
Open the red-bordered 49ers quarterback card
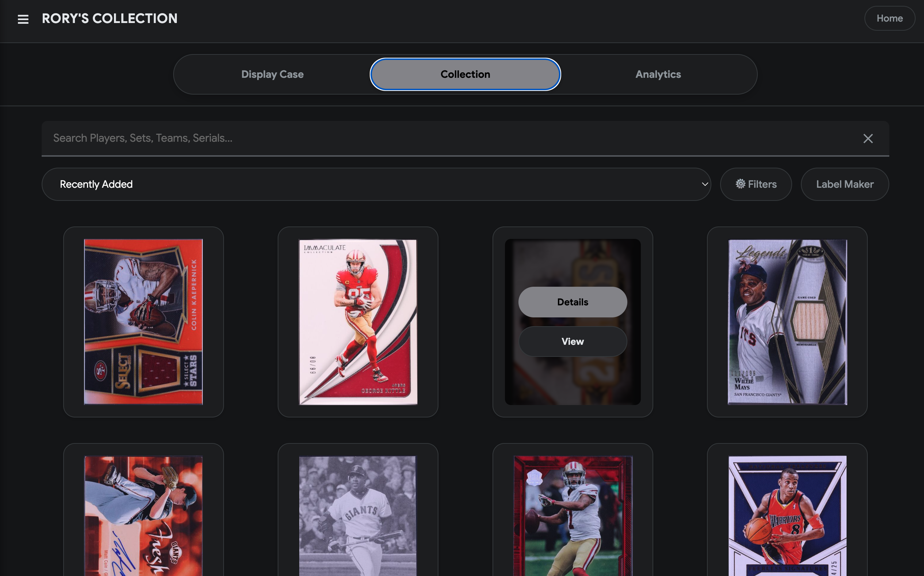(x=573, y=516)
